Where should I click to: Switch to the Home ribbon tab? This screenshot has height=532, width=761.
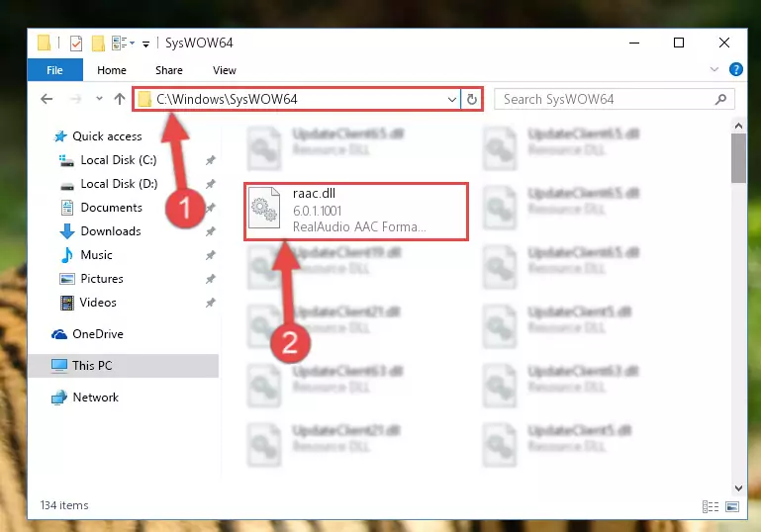112,70
